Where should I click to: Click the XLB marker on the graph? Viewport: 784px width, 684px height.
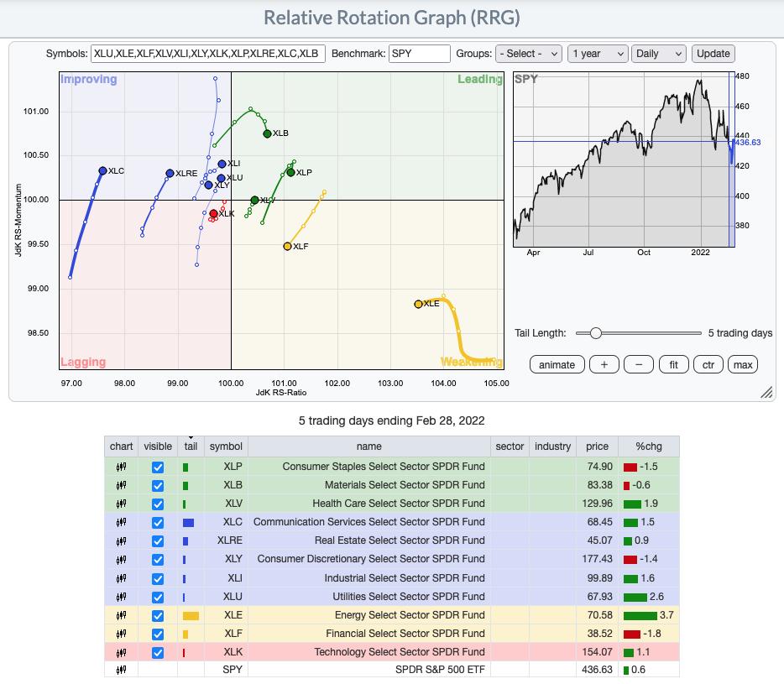coord(267,133)
